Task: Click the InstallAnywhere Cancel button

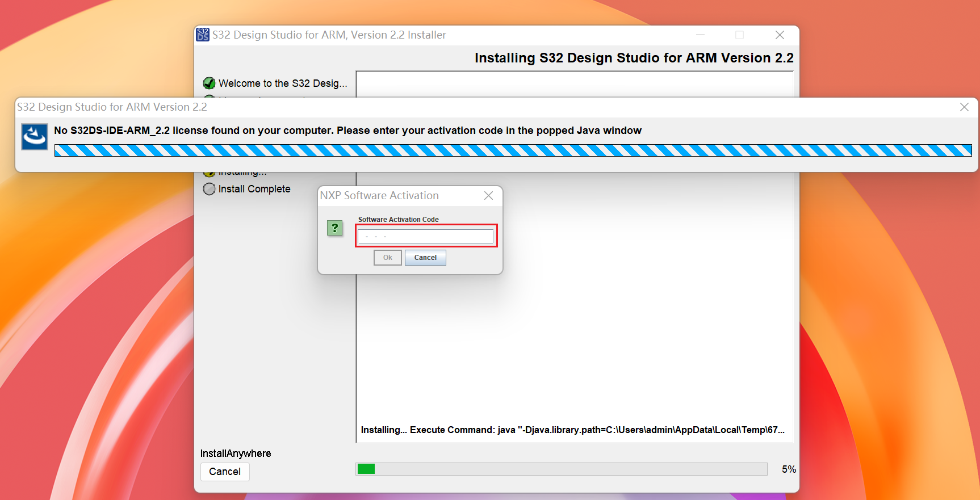Action: point(225,472)
